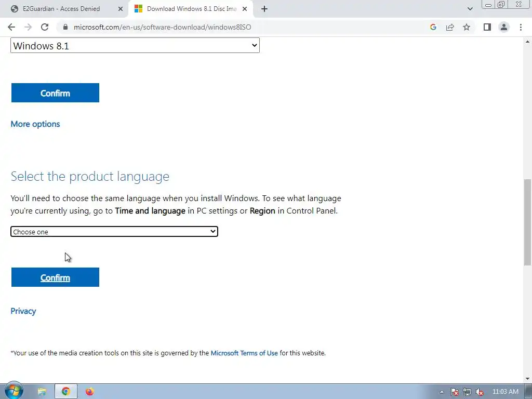Open the More options link

click(35, 124)
